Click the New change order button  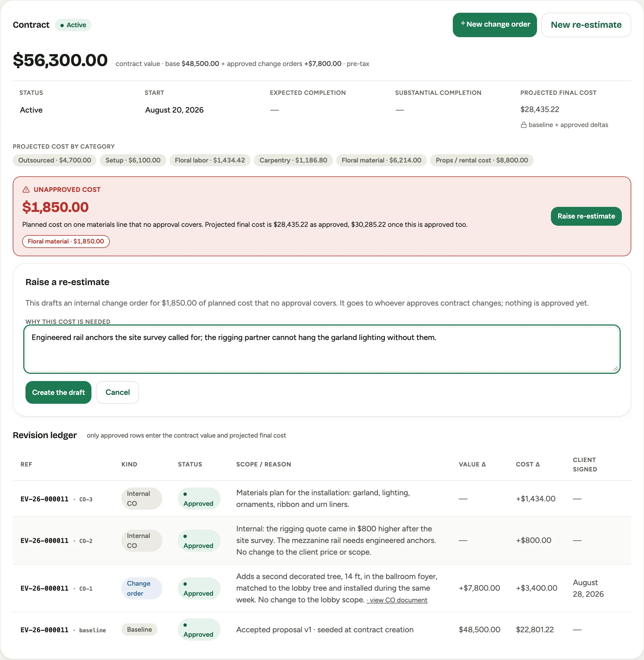494,25
